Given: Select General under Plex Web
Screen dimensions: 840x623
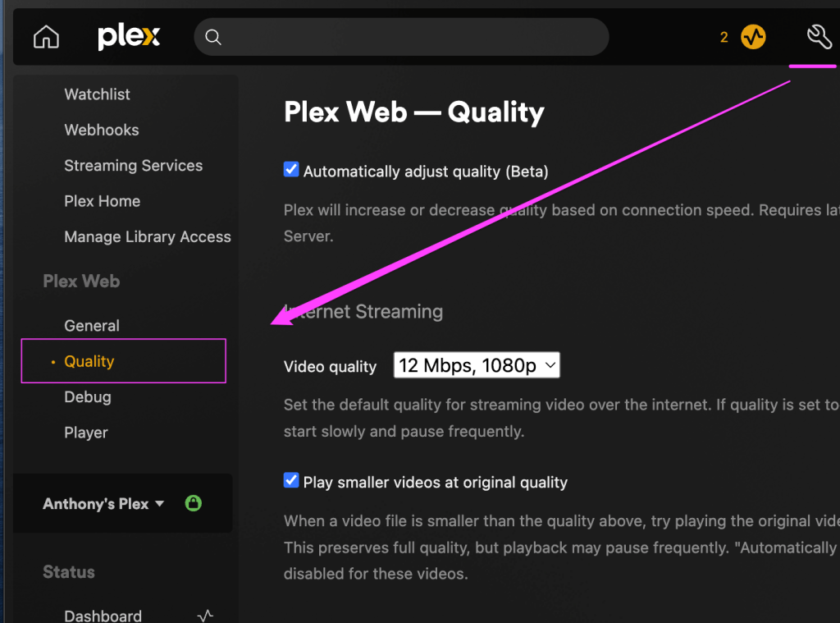Looking at the screenshot, I should coord(92,326).
